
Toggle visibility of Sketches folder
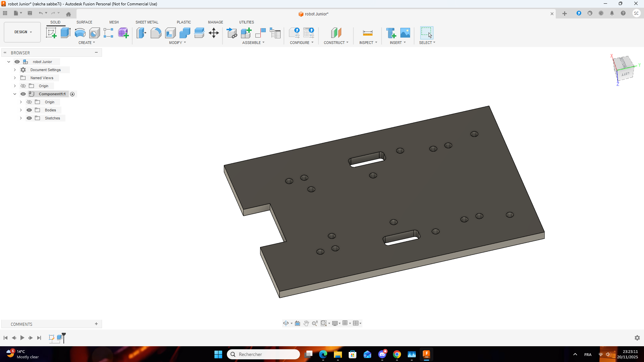coord(29,118)
